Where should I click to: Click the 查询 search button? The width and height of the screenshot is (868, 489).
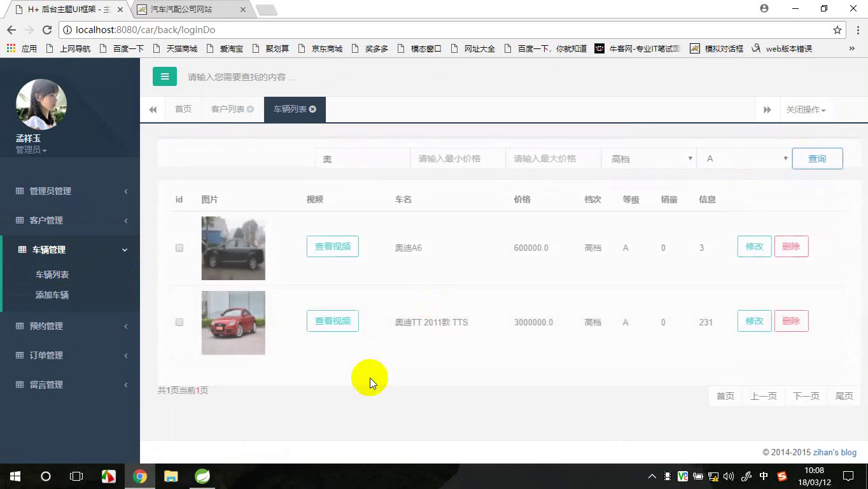click(817, 159)
